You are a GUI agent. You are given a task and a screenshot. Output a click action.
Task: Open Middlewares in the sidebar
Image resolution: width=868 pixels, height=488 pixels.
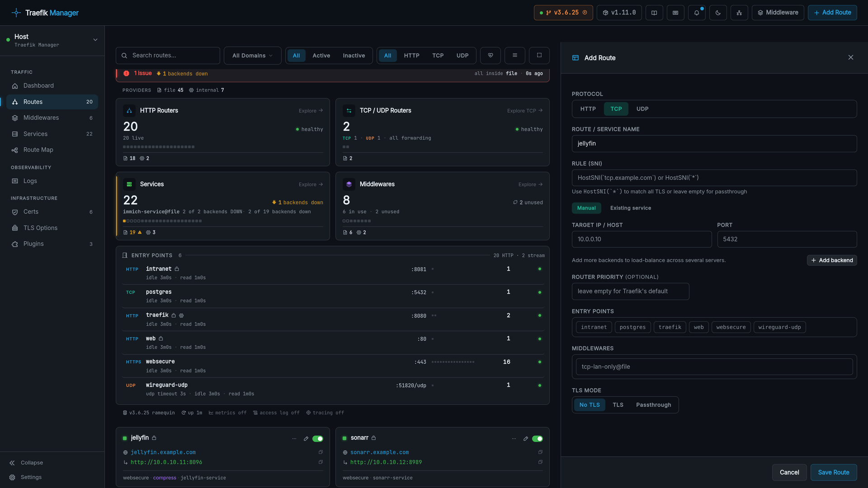(52, 118)
